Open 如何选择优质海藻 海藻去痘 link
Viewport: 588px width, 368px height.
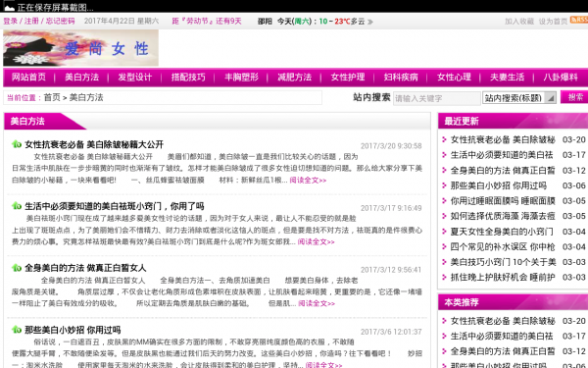(x=503, y=216)
